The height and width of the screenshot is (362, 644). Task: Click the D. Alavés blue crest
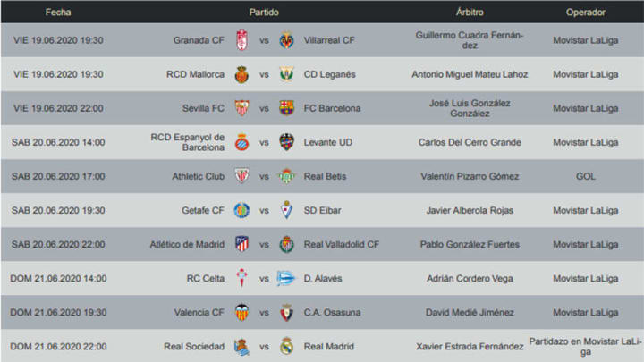(x=286, y=278)
